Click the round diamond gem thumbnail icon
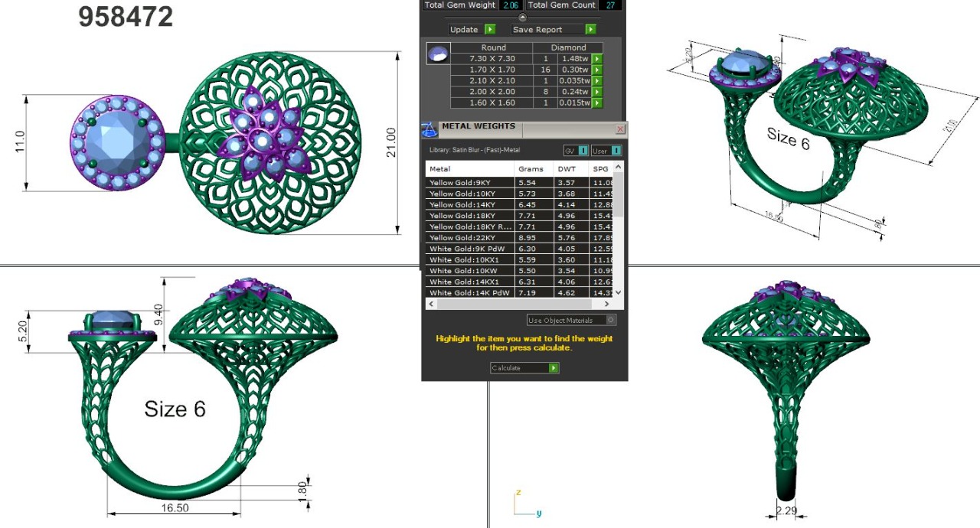980x528 pixels. [438, 54]
